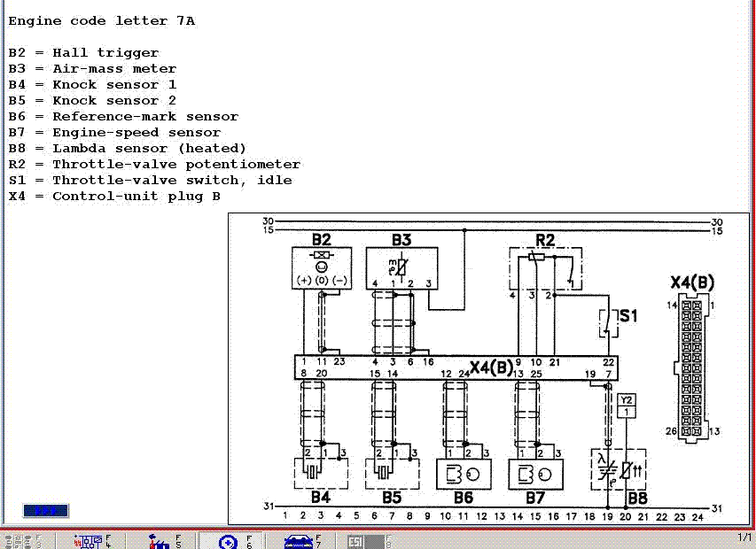Click the B2 Hall trigger symbol
Image resolution: width=756 pixels, height=549 pixels.
click(x=321, y=268)
